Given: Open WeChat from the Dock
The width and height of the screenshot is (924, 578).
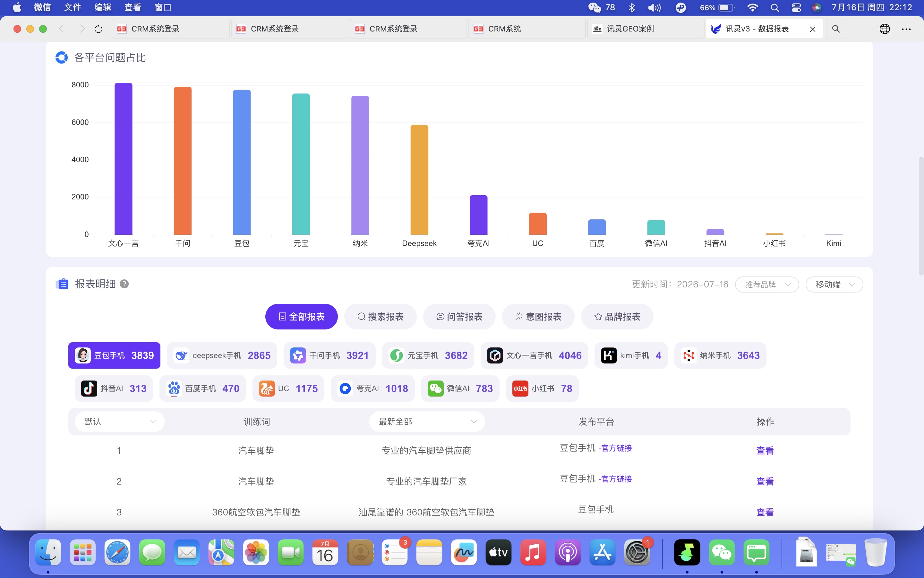Looking at the screenshot, I should point(722,552).
